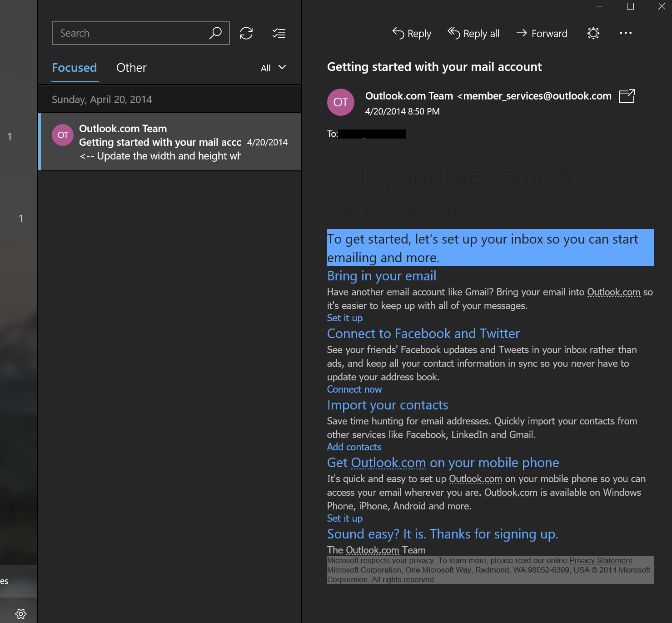Screen dimensions: 672x623
Task: Click the timestamp 4/20/2014 8:50 PM
Action: (403, 111)
